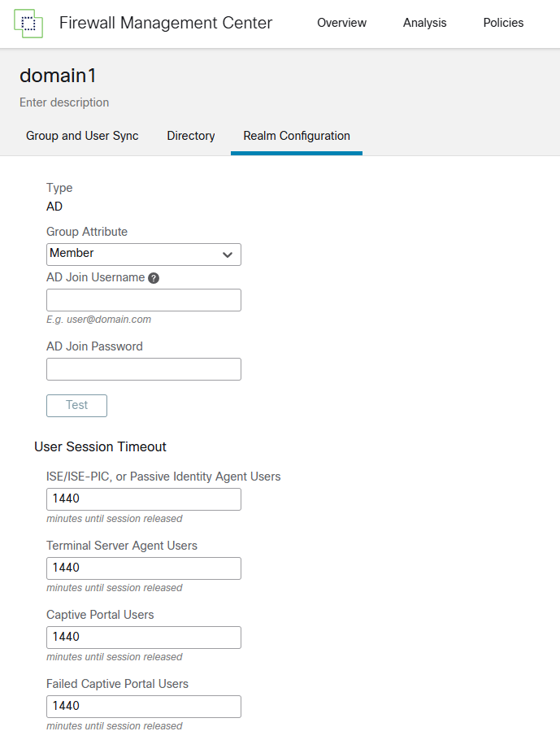This screenshot has height=740, width=560.
Task: Open the Analysis menu
Action: (x=424, y=23)
